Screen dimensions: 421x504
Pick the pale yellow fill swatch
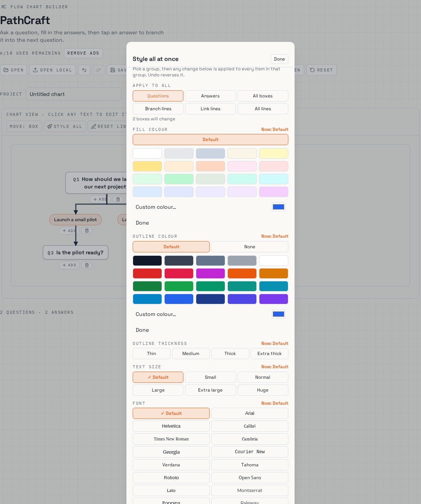[x=274, y=153]
